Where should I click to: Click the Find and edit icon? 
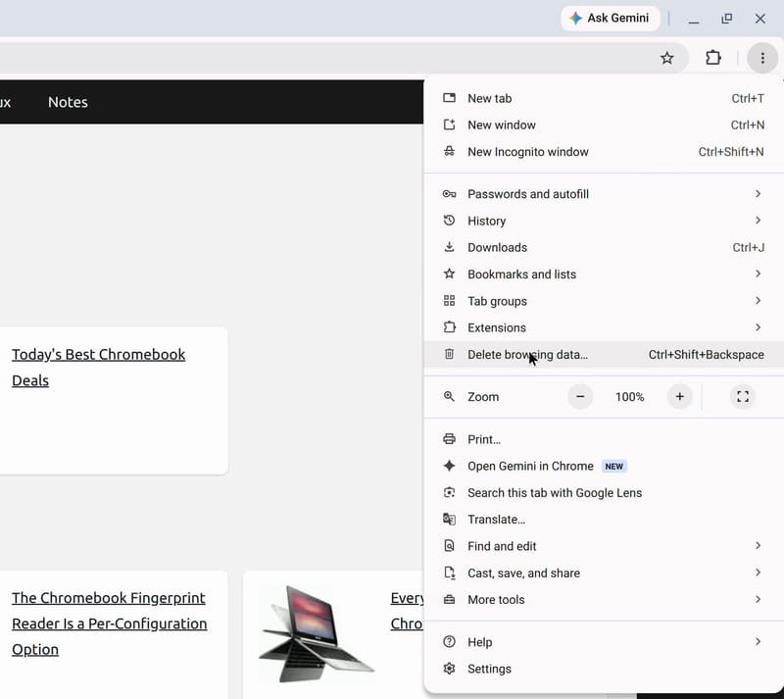[449, 546]
